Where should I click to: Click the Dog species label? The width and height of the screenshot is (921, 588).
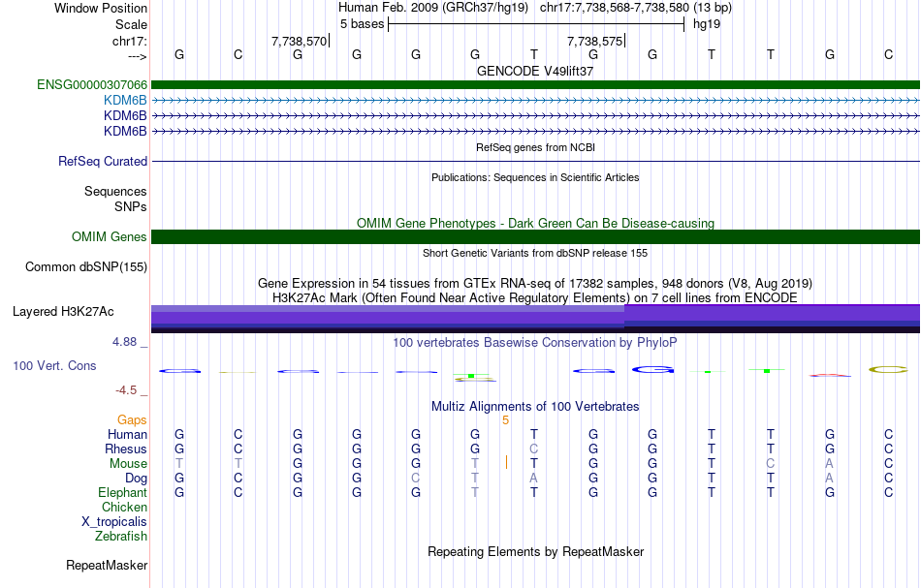pyautogui.click(x=137, y=479)
